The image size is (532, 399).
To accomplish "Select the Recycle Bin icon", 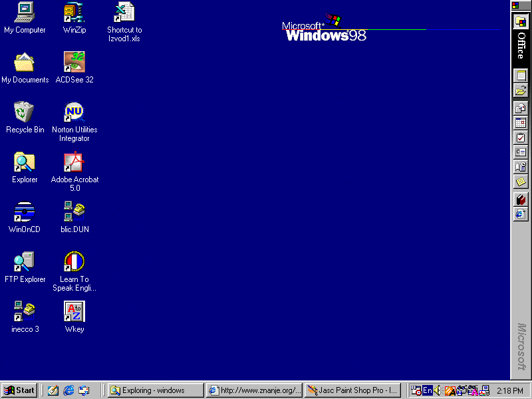I will (x=24, y=112).
